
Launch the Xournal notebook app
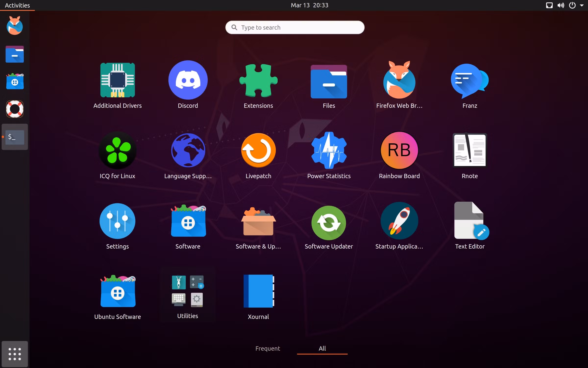click(x=259, y=291)
